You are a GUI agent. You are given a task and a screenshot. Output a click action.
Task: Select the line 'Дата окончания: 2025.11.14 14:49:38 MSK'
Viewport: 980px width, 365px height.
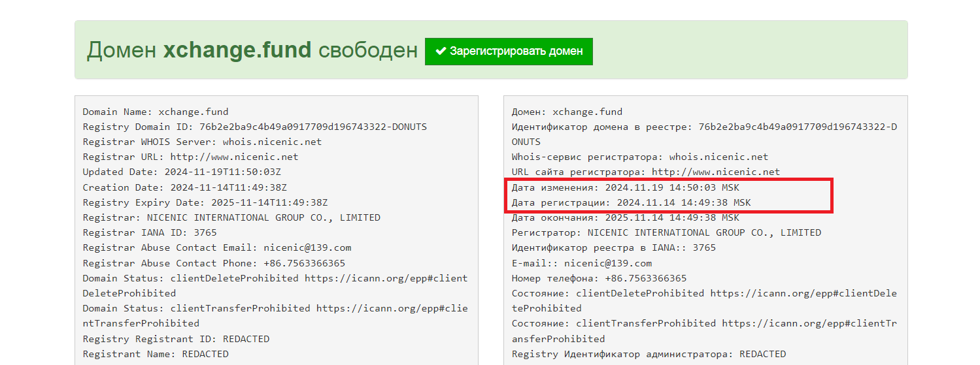[x=626, y=217]
